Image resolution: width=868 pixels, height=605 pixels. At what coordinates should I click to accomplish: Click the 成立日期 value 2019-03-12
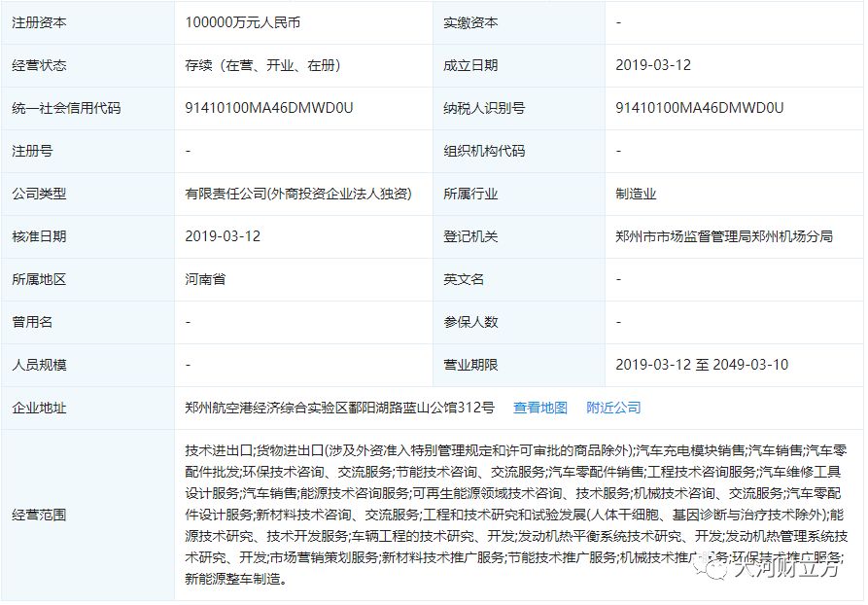point(653,65)
